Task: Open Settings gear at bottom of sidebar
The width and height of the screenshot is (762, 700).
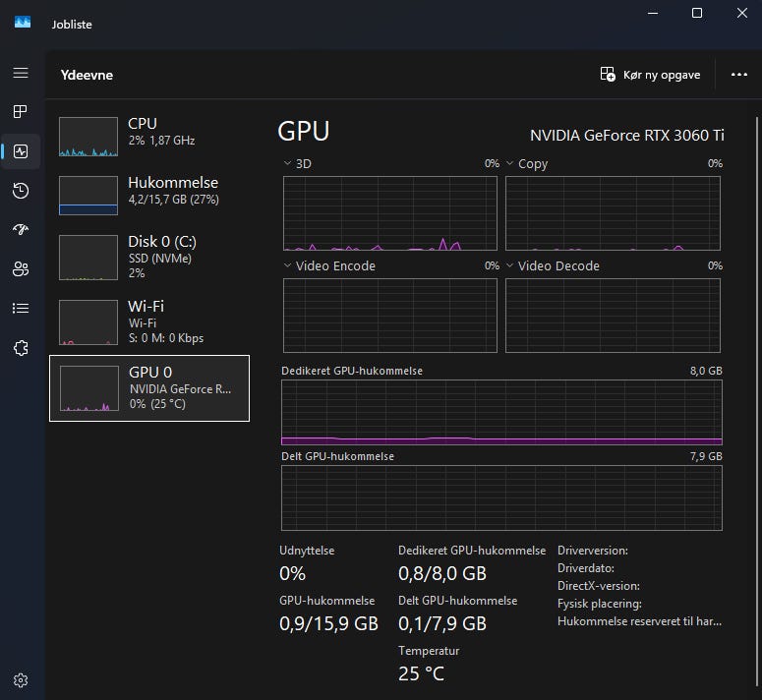Action: (x=21, y=679)
